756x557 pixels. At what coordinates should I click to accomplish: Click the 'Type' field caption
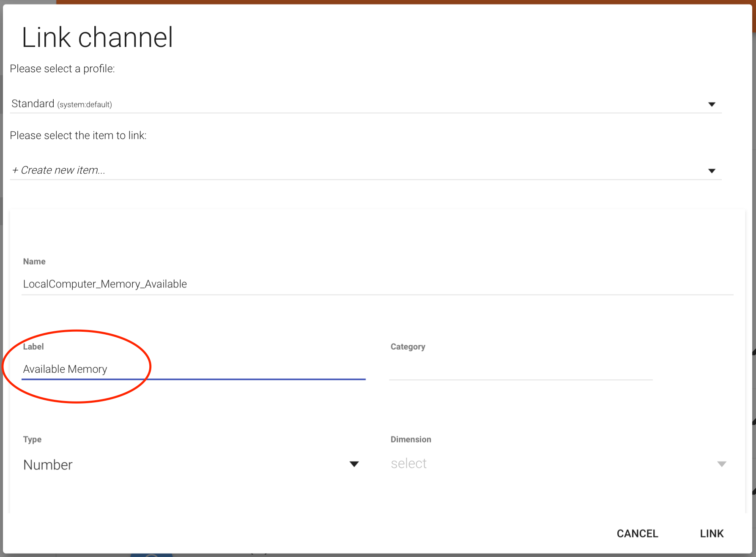coord(32,440)
